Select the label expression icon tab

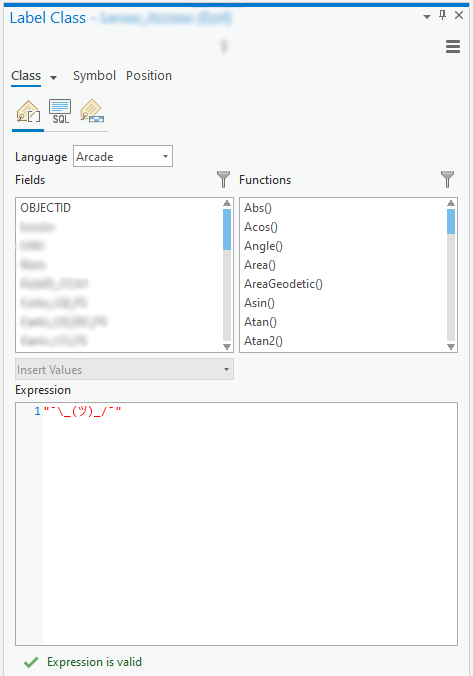28,112
